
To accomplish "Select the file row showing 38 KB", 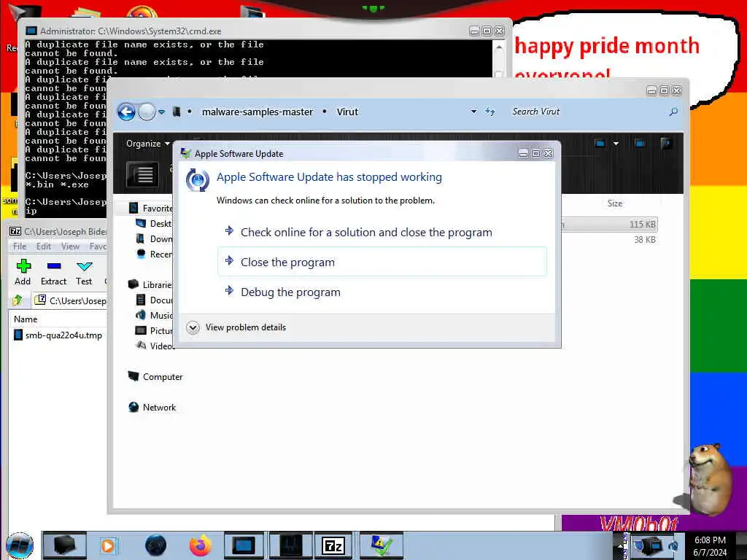I will [609, 239].
